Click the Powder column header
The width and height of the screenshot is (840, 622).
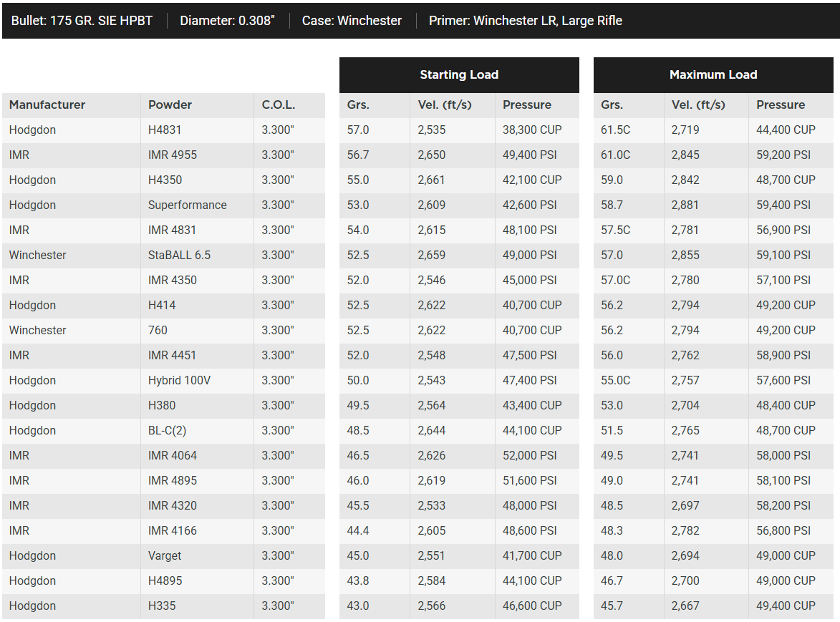click(x=170, y=105)
